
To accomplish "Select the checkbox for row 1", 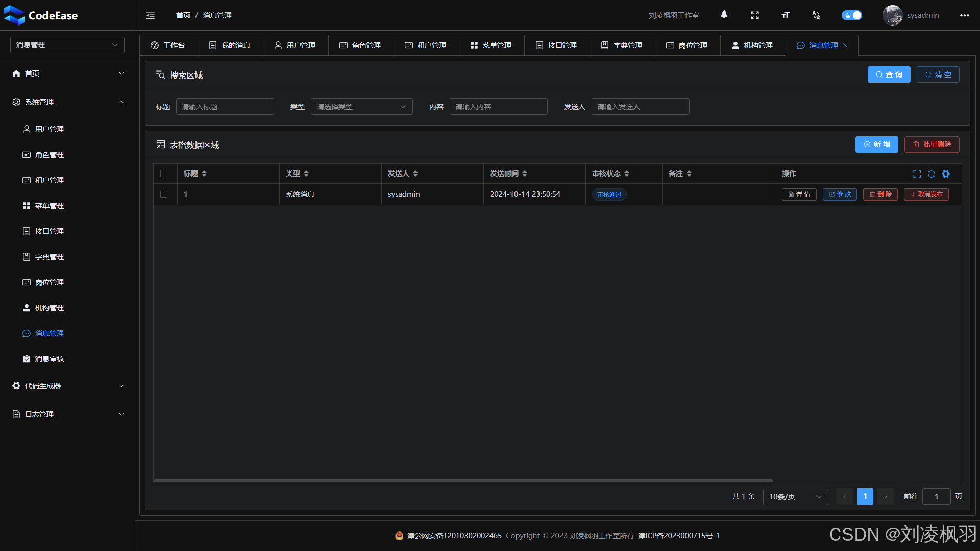I will pyautogui.click(x=164, y=194).
